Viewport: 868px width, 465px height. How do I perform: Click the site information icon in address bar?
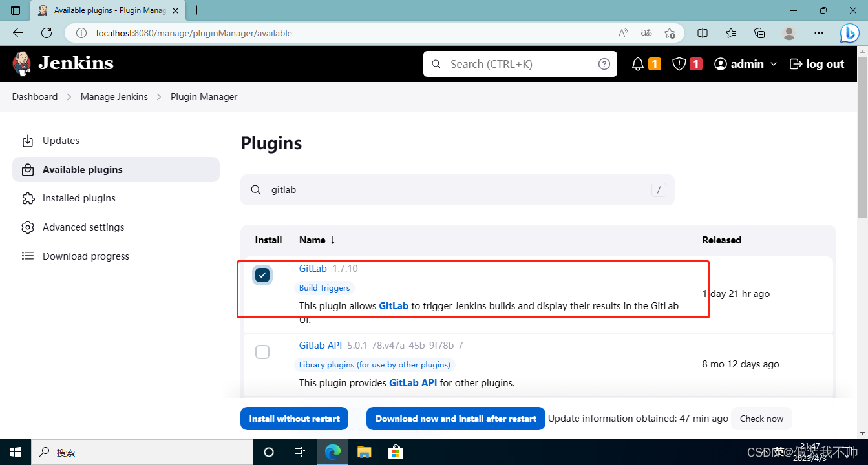(81, 33)
